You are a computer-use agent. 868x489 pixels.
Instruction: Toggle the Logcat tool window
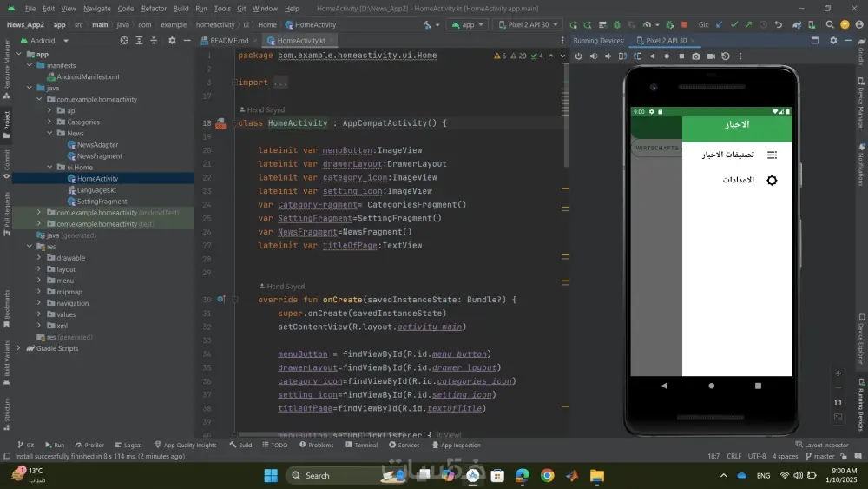[128, 445]
